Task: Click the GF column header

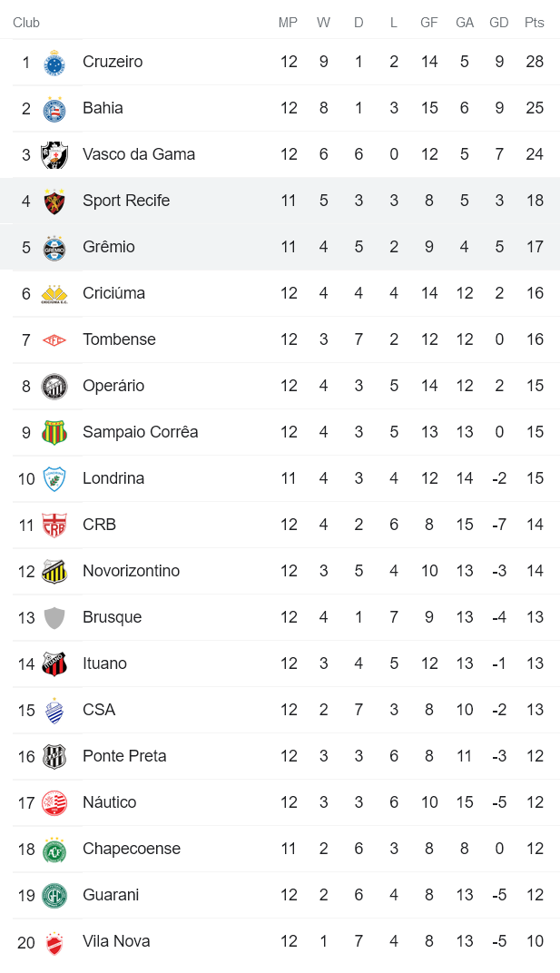Action: [x=428, y=23]
